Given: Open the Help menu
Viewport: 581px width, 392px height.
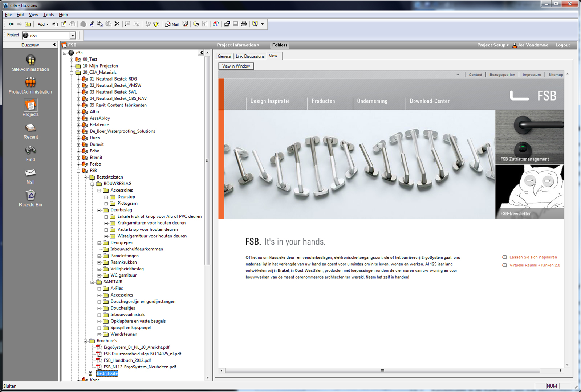Looking at the screenshot, I should (63, 15).
